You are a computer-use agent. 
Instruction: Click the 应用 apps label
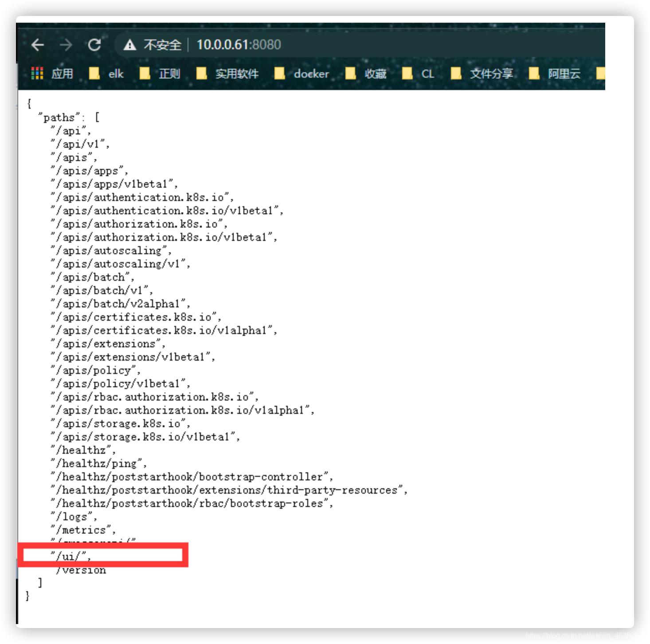(x=62, y=74)
